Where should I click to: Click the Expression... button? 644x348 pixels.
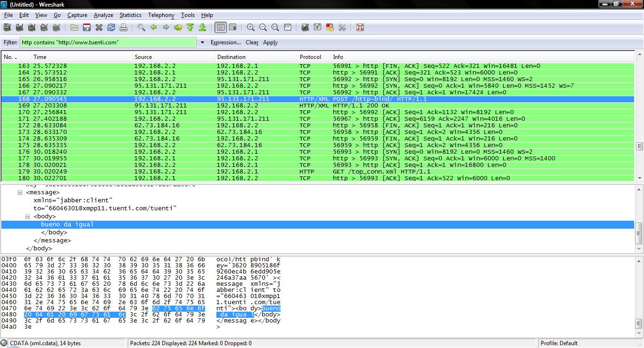click(225, 42)
